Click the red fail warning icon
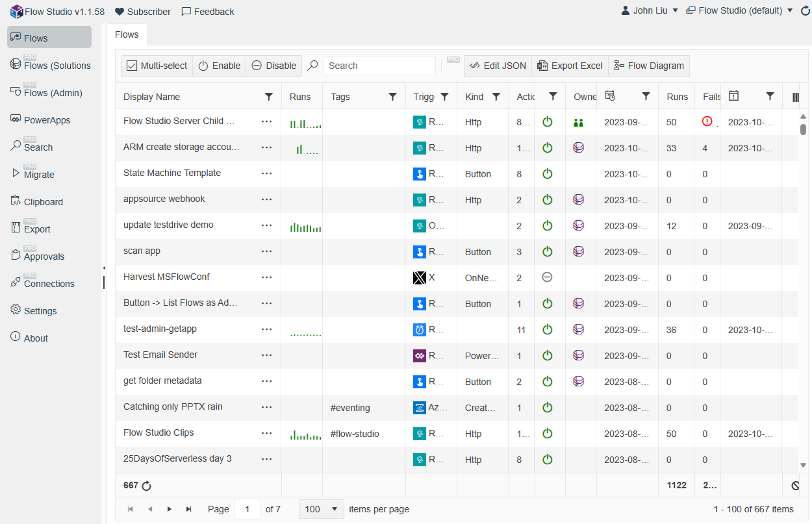 pyautogui.click(x=707, y=121)
